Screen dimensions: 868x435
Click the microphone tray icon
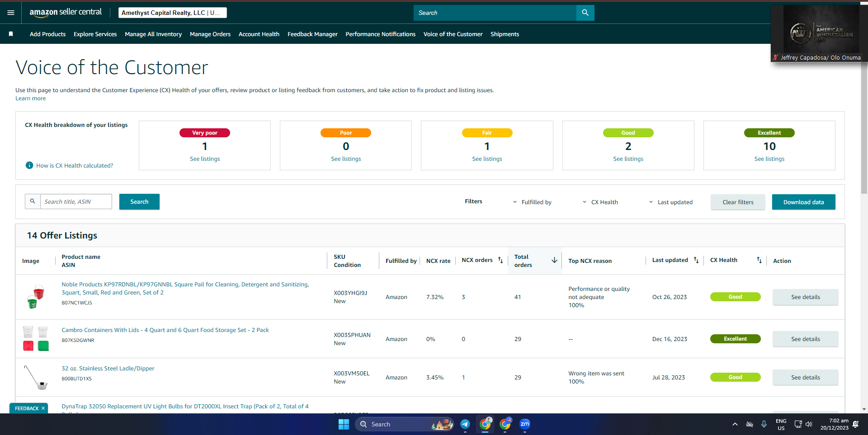pos(764,424)
